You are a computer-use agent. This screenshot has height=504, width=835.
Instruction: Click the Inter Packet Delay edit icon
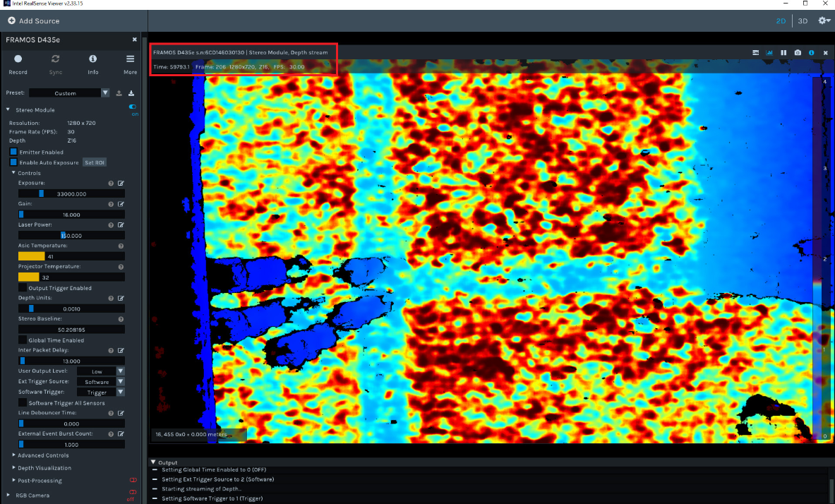pyautogui.click(x=121, y=350)
